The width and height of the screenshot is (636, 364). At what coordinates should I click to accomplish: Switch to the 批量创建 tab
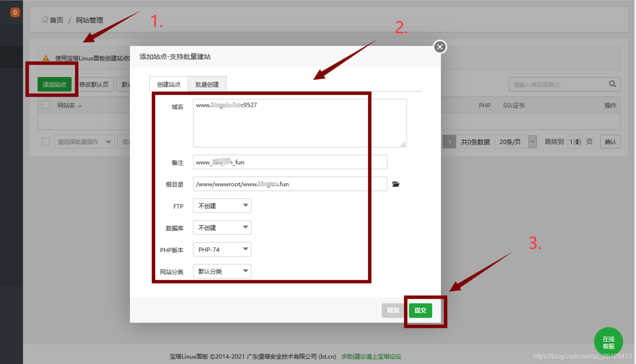(x=207, y=84)
